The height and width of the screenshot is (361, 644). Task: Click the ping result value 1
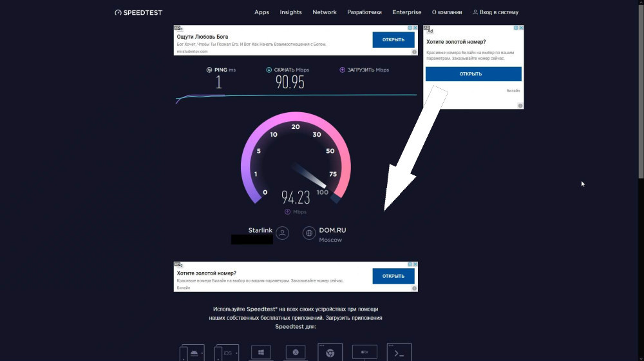(x=218, y=83)
